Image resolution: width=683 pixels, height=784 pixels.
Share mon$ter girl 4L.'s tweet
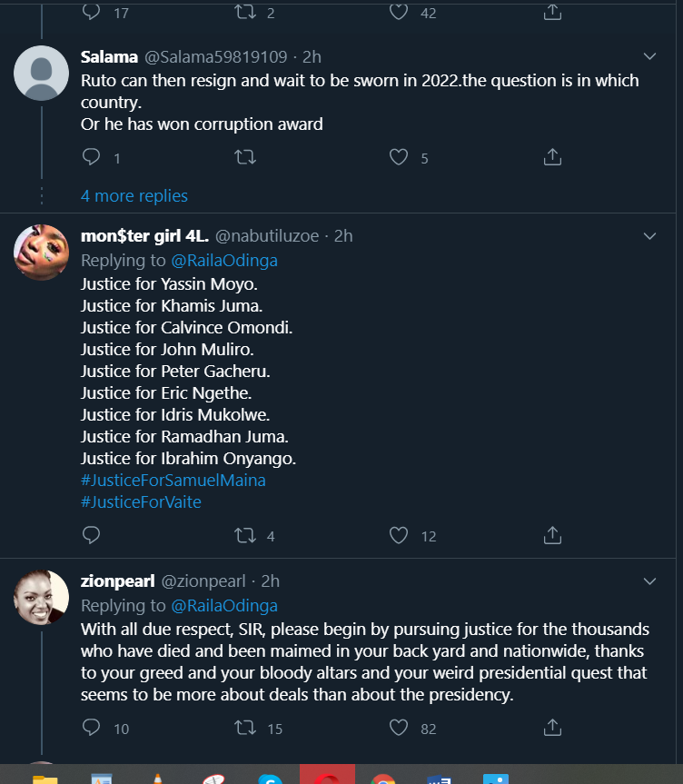pyautogui.click(x=552, y=535)
